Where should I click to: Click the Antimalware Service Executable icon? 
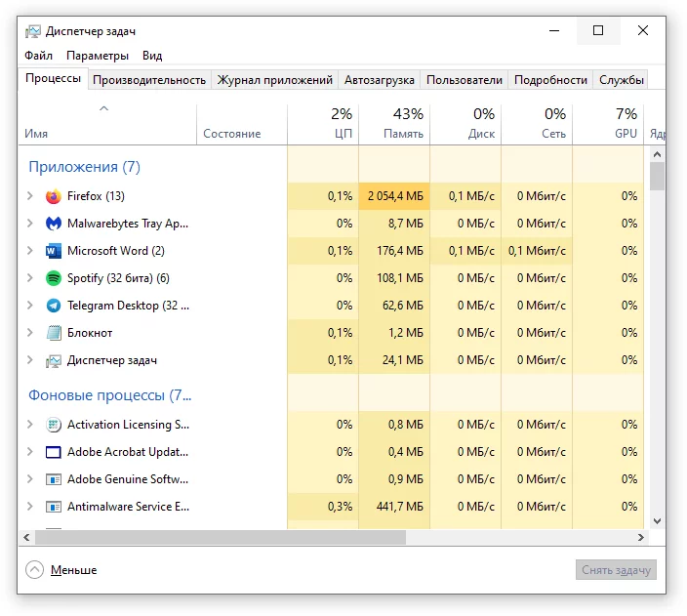pyautogui.click(x=54, y=507)
